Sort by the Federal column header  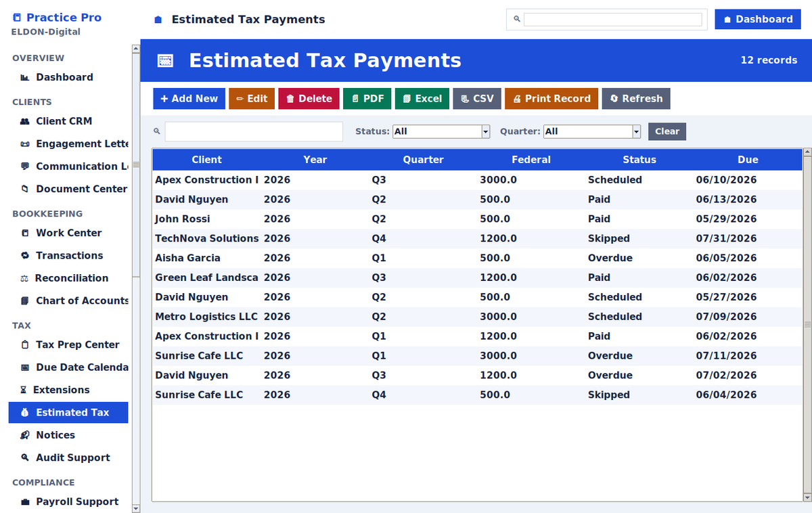point(531,160)
